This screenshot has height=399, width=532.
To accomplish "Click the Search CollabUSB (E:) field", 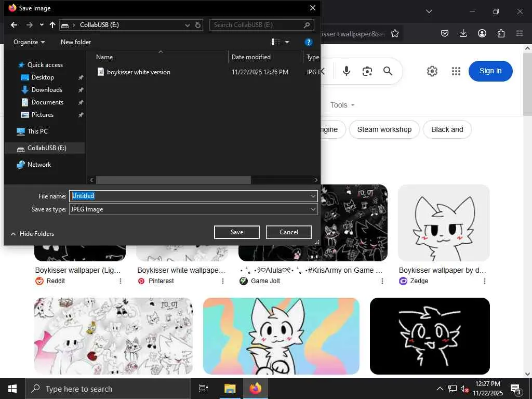I will pos(262,25).
